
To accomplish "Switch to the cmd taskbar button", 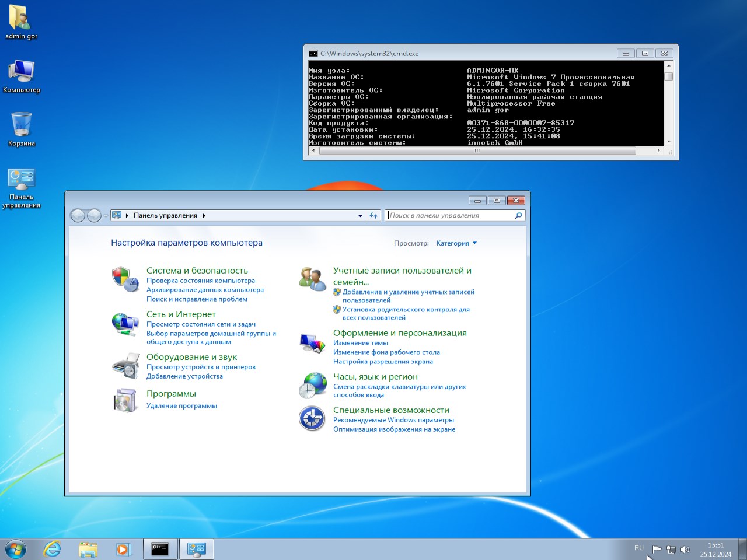I will [x=160, y=549].
